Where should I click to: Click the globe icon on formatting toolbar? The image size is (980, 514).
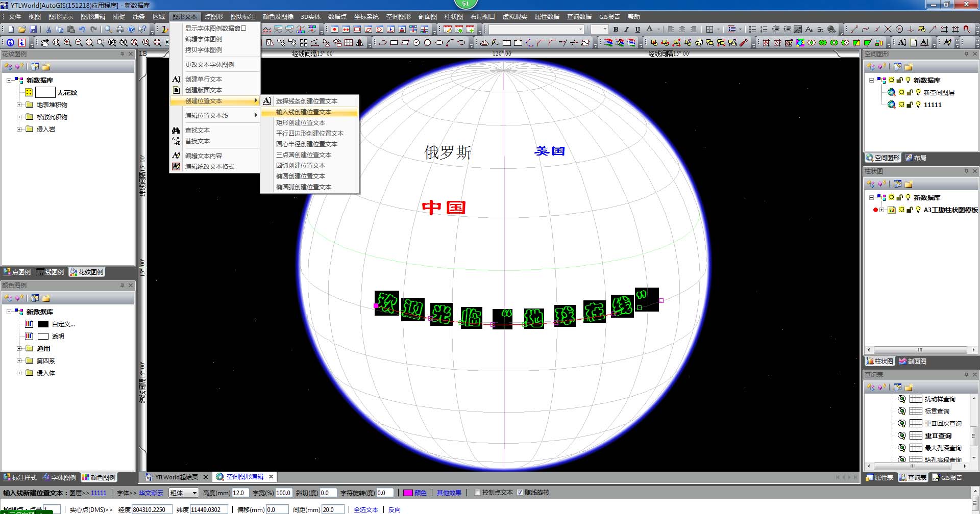click(831, 30)
